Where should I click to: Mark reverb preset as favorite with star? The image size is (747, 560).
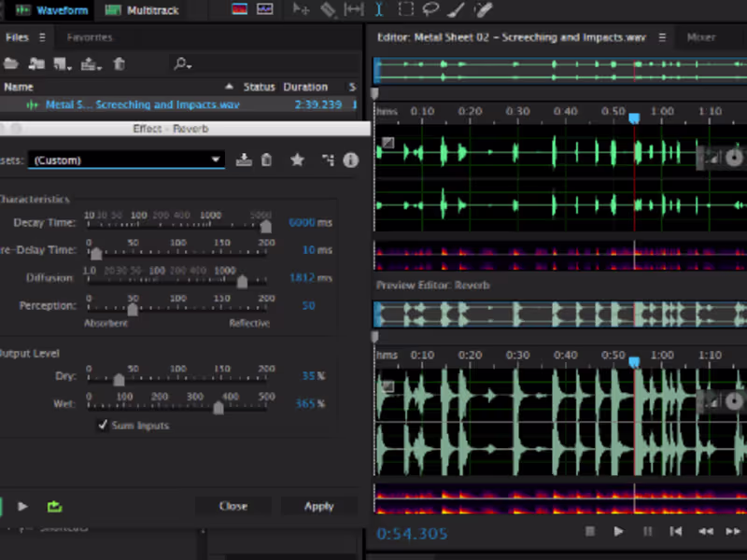click(x=297, y=160)
